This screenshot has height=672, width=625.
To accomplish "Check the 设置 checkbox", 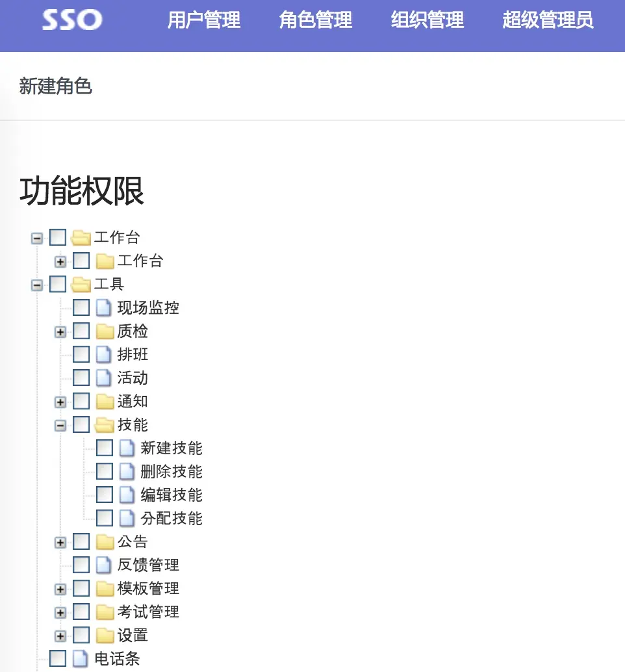I will pos(81,635).
